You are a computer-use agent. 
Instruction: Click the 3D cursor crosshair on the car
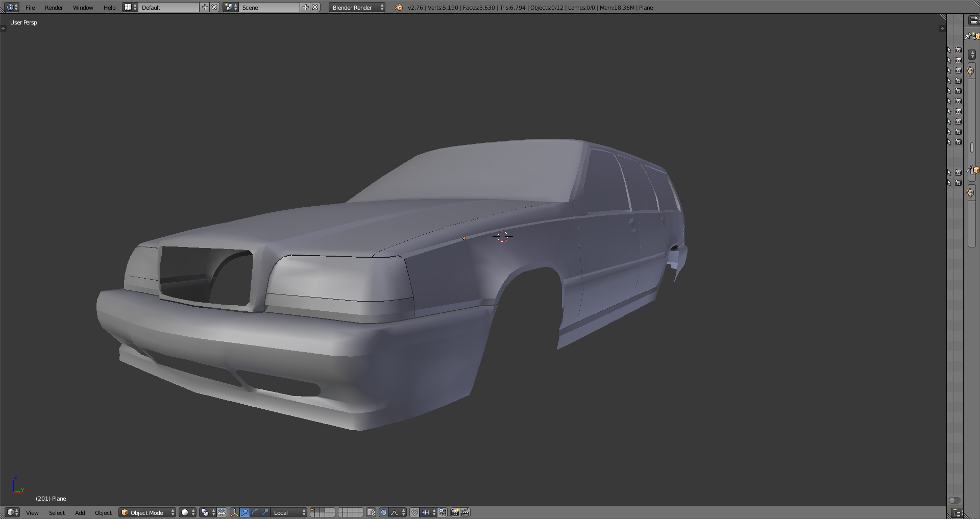pos(503,236)
